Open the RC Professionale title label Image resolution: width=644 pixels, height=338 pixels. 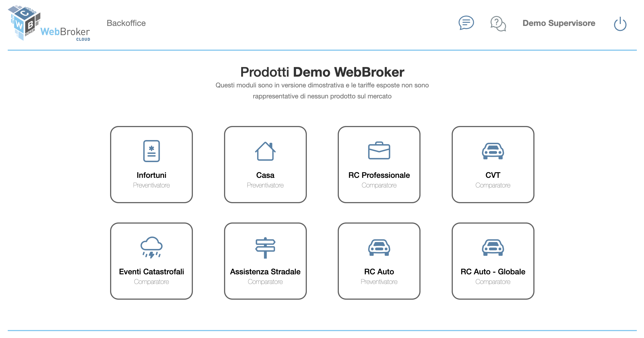click(x=379, y=175)
